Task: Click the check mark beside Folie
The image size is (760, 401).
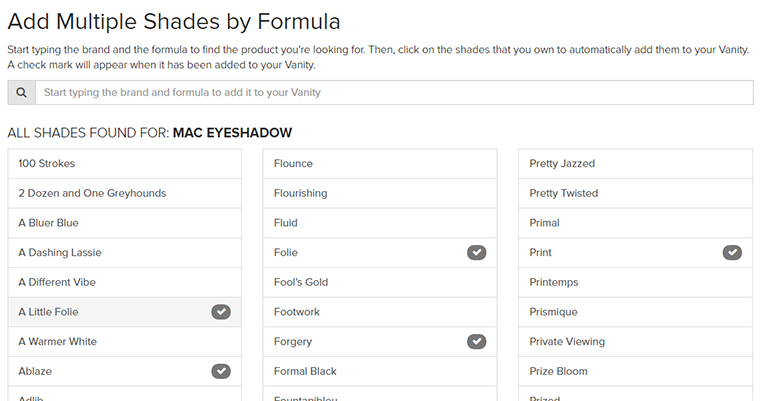Action: tap(476, 253)
